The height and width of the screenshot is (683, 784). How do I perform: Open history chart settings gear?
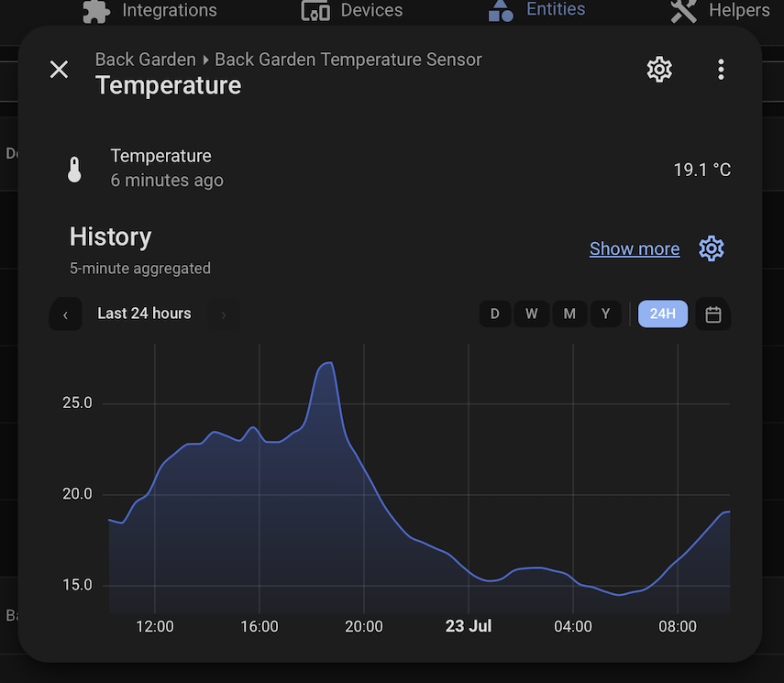(x=711, y=248)
